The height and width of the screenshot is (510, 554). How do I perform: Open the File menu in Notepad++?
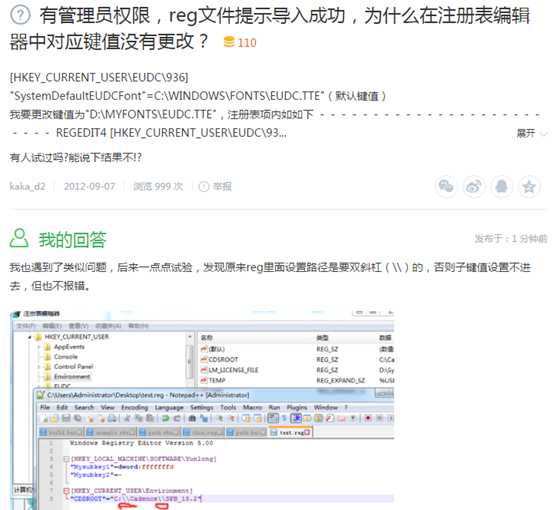point(45,408)
